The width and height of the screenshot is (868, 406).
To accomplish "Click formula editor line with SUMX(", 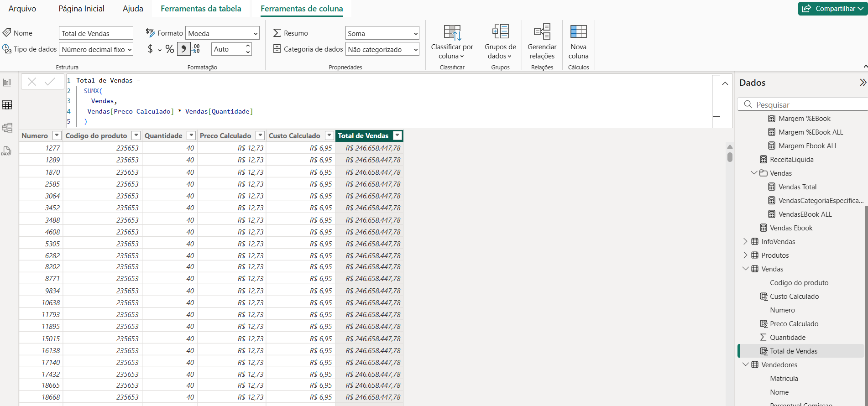I will (x=93, y=91).
